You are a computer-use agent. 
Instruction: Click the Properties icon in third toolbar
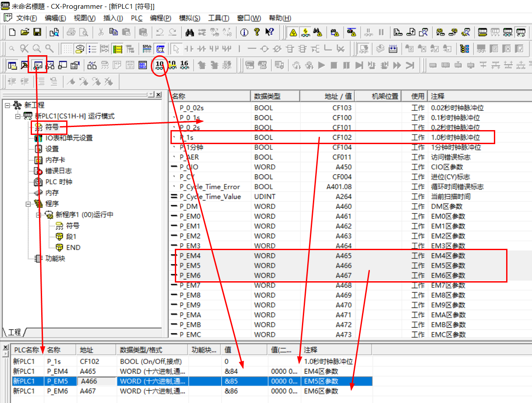coord(75,65)
